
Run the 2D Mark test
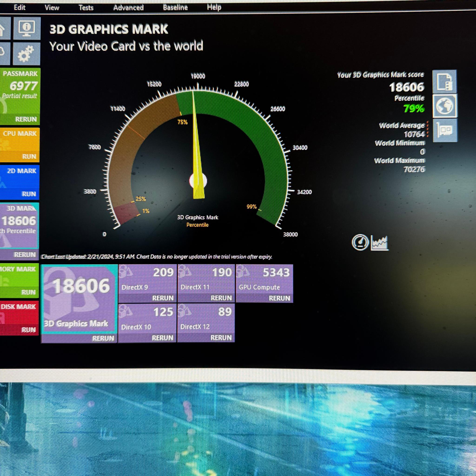[29, 194]
